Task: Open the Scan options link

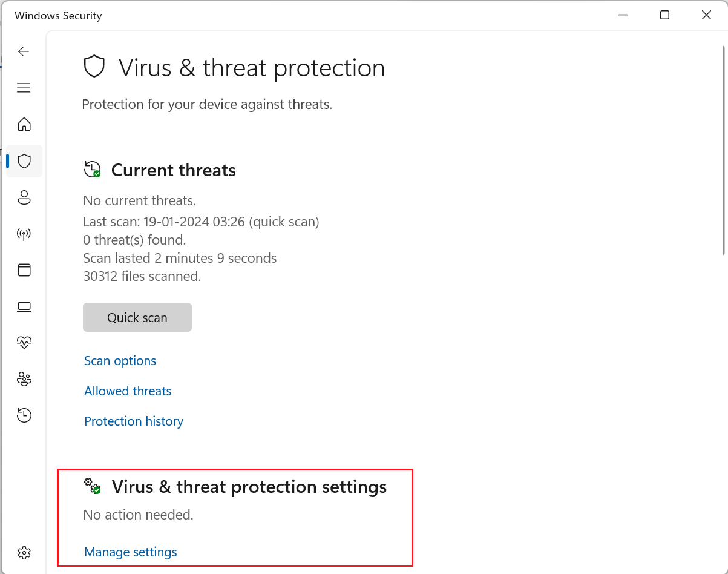Action: [x=120, y=361]
